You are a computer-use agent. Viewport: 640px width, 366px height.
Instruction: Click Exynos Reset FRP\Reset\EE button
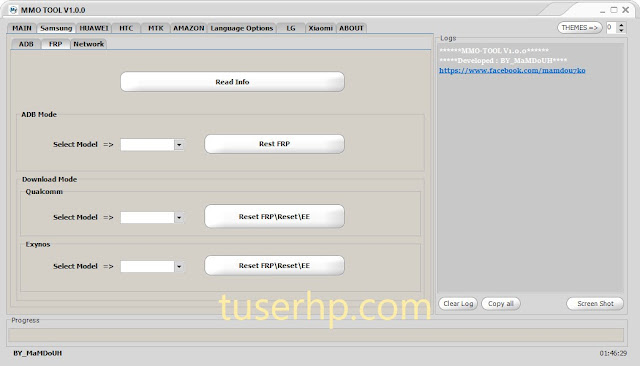274,266
